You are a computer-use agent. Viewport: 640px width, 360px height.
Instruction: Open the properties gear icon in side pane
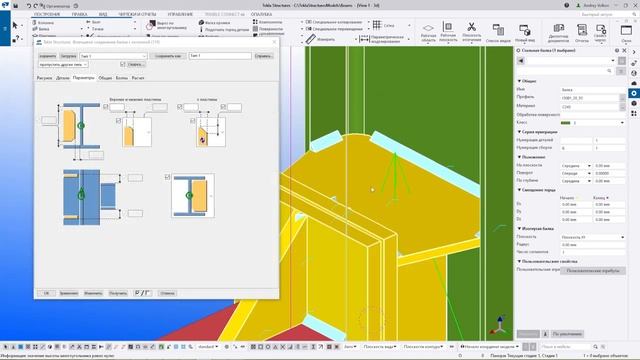(x=633, y=93)
